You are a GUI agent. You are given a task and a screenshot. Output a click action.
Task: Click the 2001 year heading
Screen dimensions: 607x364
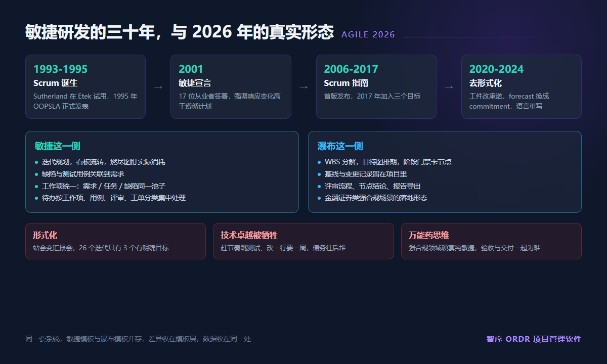click(191, 69)
